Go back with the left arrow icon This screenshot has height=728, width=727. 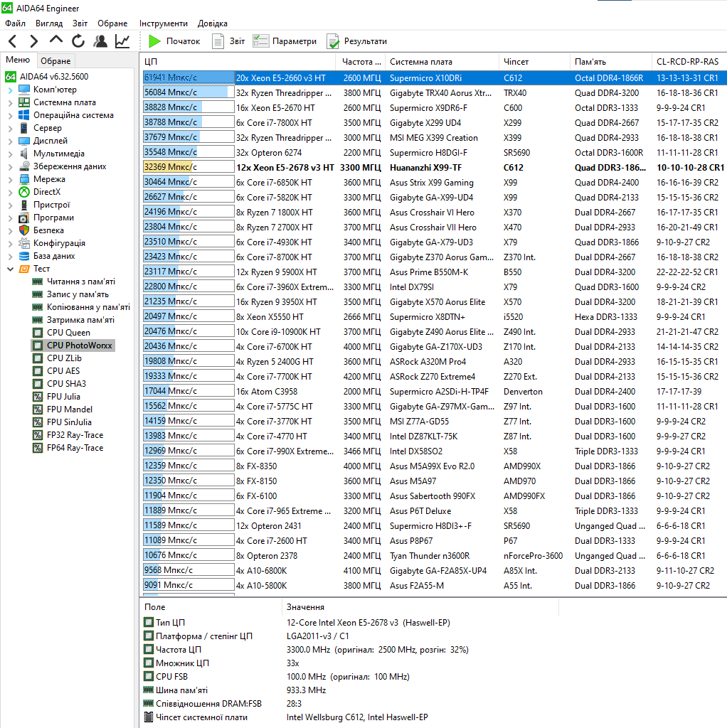tap(13, 41)
